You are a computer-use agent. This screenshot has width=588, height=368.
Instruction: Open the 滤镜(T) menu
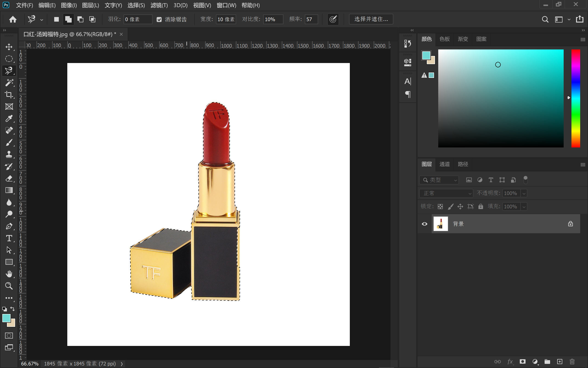[x=159, y=5]
